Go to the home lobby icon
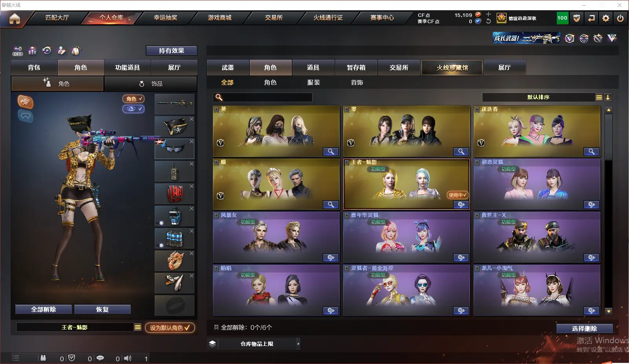 pyautogui.click(x=15, y=18)
